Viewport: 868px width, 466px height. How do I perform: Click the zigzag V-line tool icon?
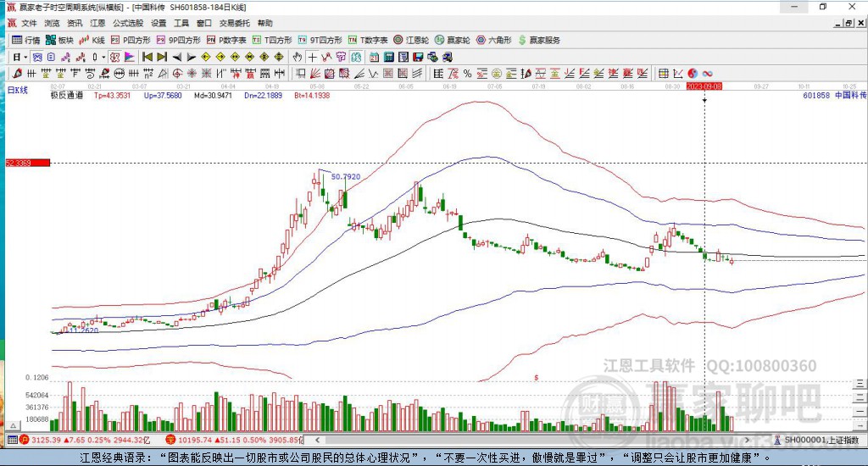(373, 74)
